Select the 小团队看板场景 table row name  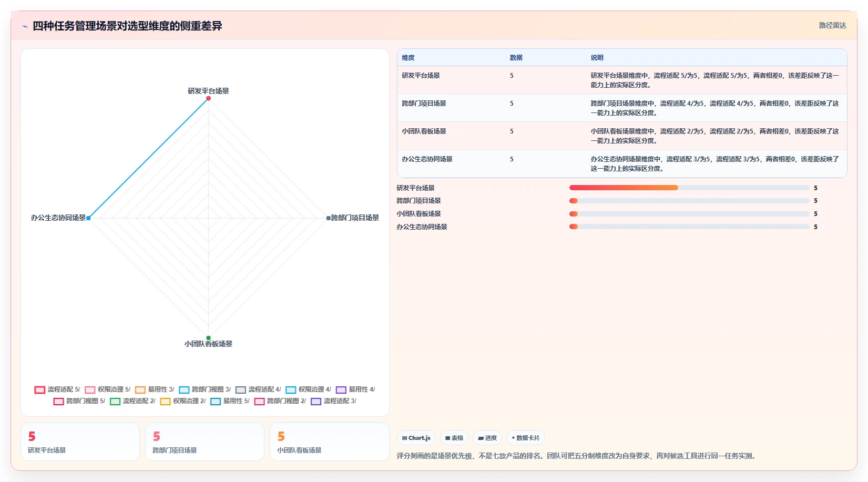pyautogui.click(x=424, y=131)
